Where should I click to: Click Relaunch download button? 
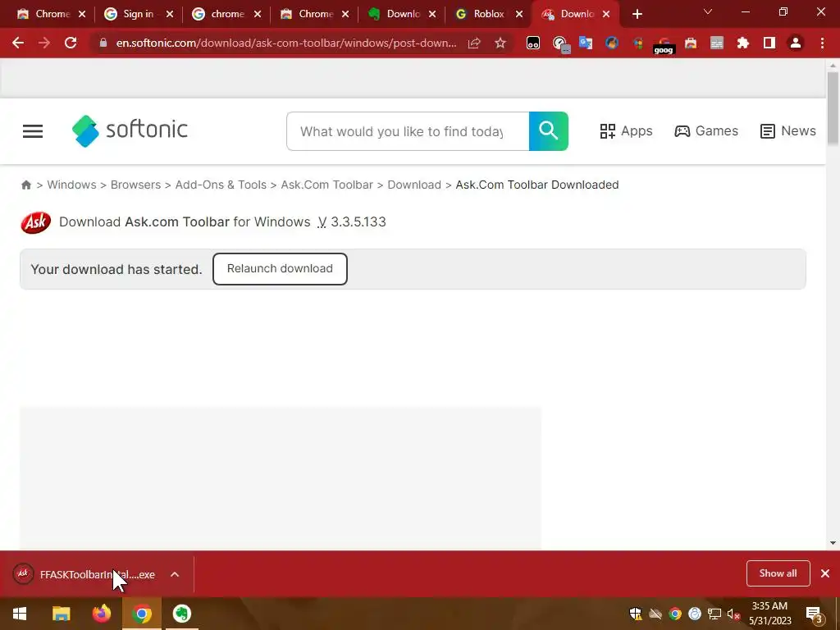coord(280,269)
